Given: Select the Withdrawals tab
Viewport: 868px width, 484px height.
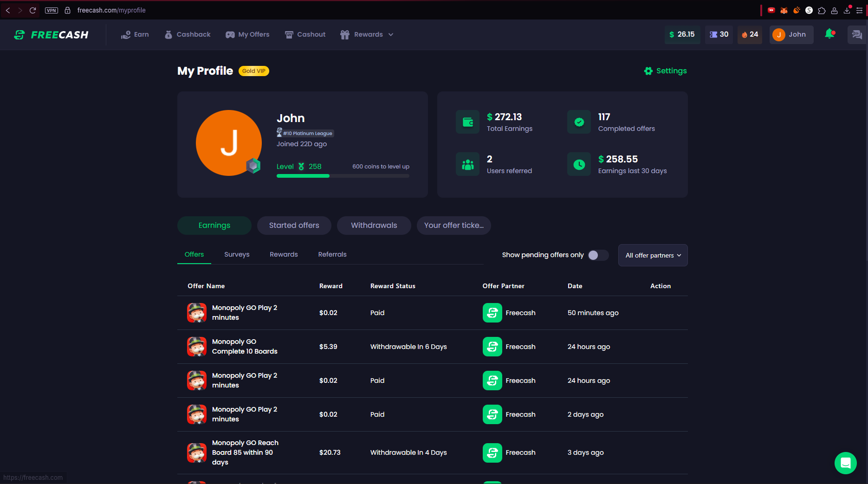Looking at the screenshot, I should point(374,226).
